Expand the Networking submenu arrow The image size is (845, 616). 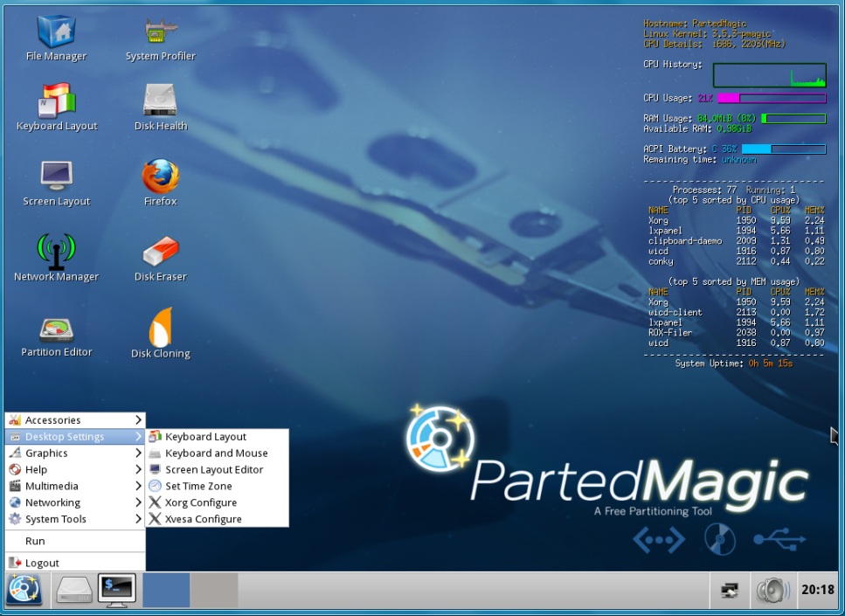click(138, 502)
